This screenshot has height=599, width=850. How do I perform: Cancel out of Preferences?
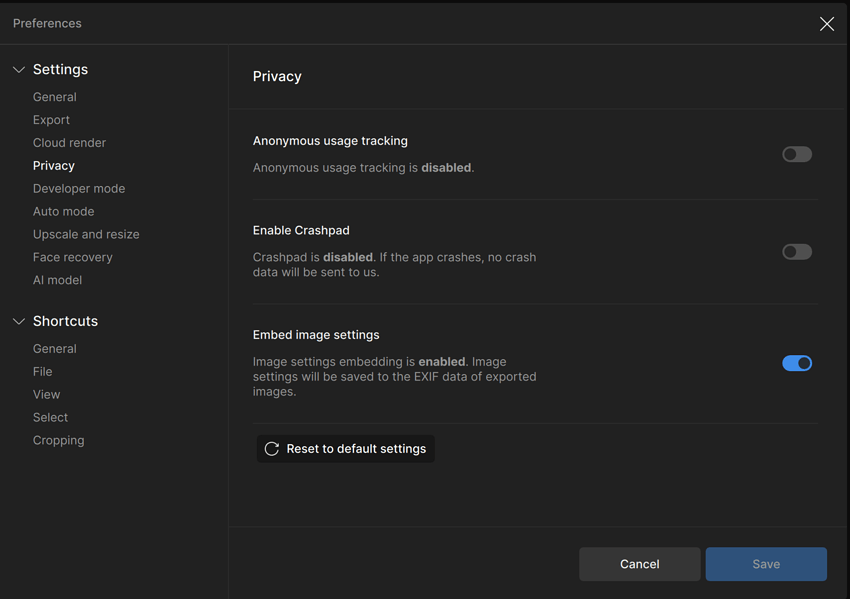pos(639,563)
